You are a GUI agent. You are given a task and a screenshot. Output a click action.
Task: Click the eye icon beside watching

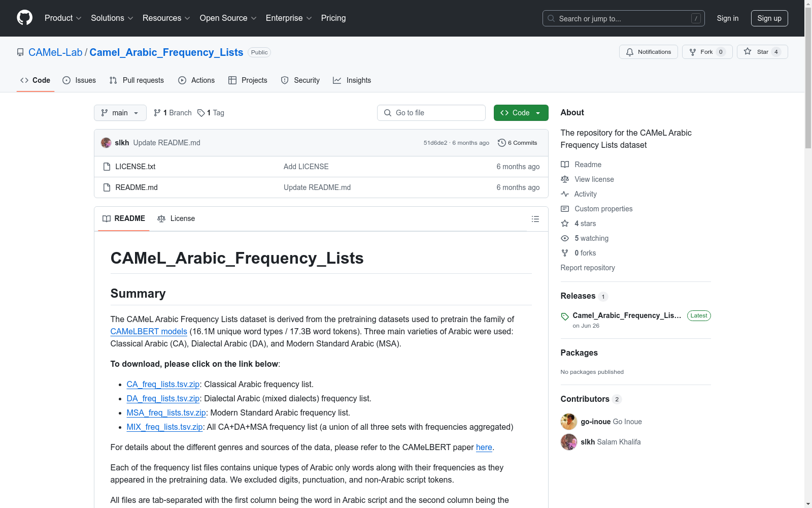tap(565, 238)
